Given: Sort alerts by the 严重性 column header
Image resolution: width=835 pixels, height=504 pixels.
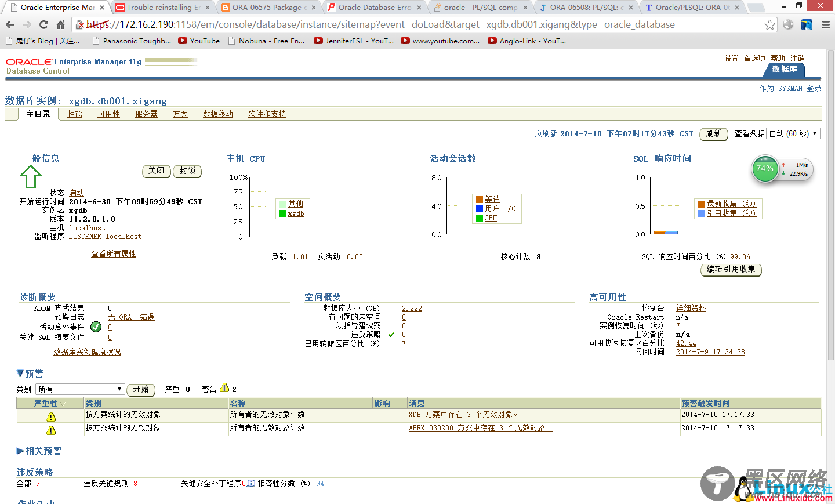Looking at the screenshot, I should tap(50, 403).
